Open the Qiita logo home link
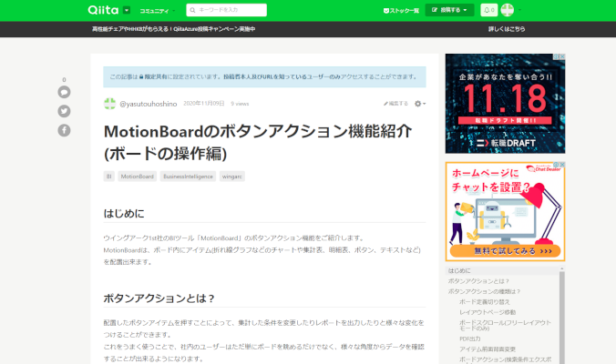 [x=103, y=10]
